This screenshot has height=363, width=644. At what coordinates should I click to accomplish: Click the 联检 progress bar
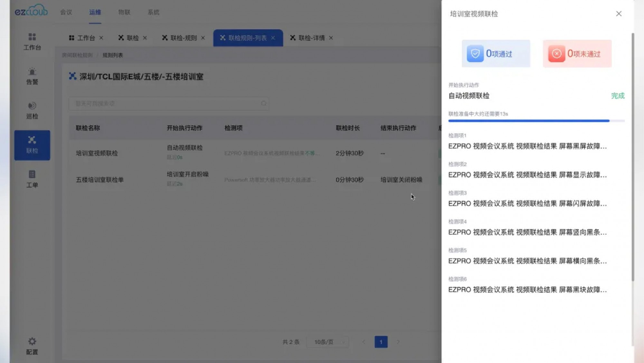(536, 121)
